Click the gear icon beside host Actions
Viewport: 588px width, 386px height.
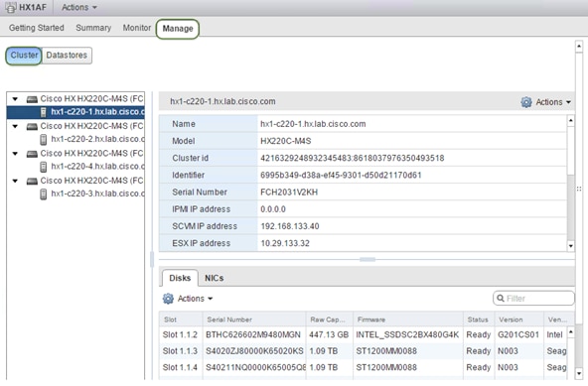tap(526, 102)
